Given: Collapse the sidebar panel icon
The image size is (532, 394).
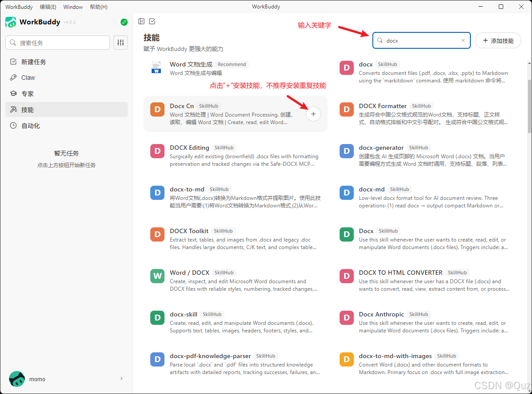Looking at the screenshot, I should click(141, 21).
